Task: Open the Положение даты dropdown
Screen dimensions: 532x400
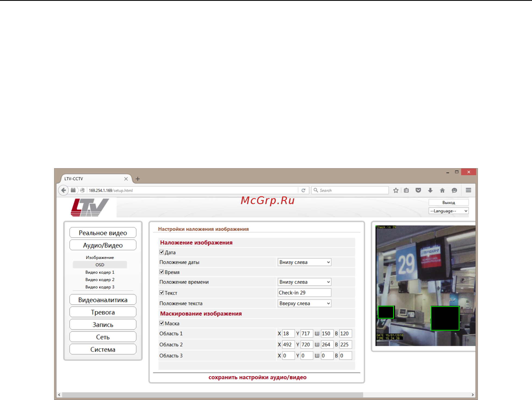Action: [x=304, y=262]
